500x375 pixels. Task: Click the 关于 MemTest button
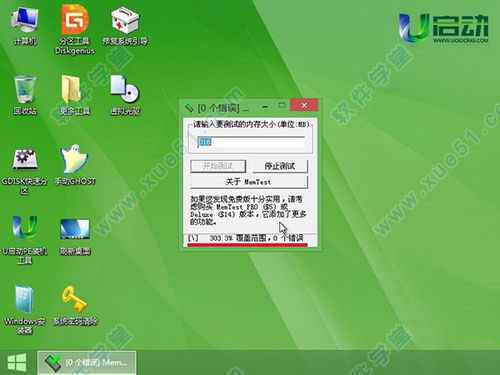(x=249, y=182)
